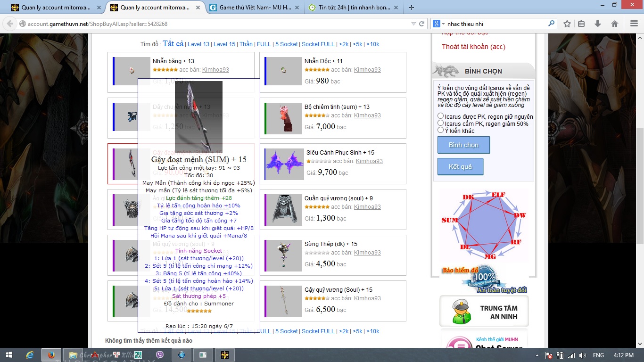Close the active Quan ly account tab
The width and height of the screenshot is (644, 362).
point(198,8)
